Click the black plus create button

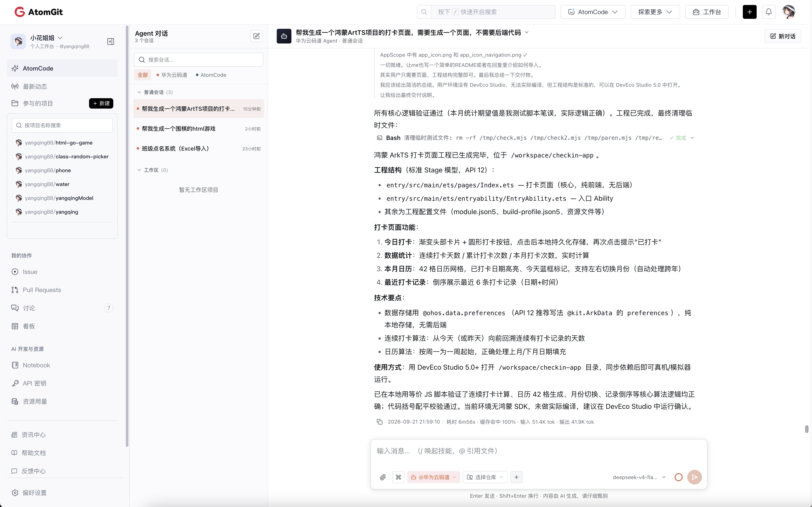coord(749,12)
